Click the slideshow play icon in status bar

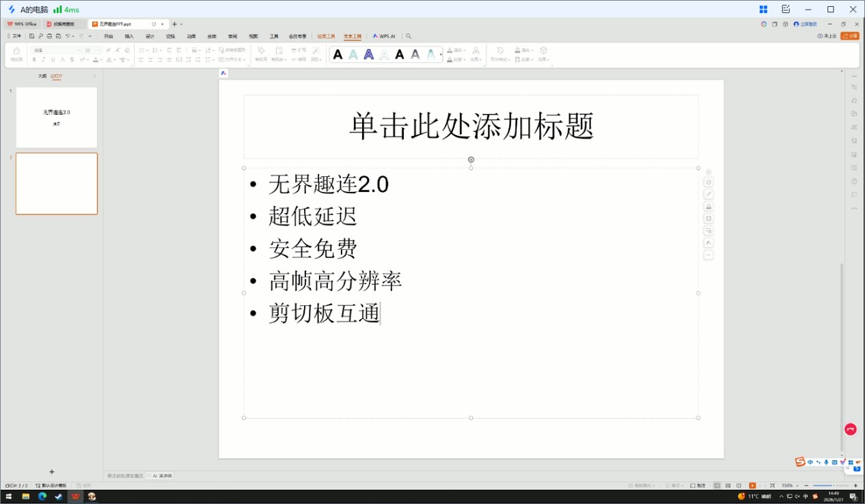click(752, 486)
